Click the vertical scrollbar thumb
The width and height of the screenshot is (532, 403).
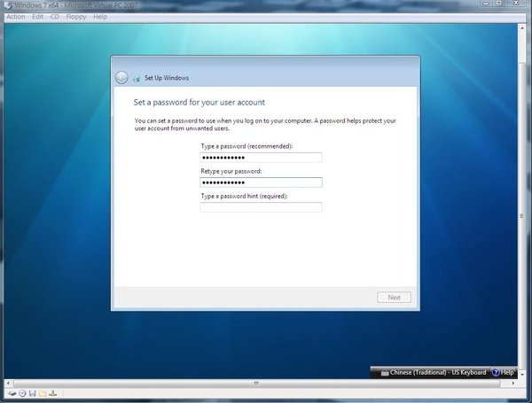[522, 215]
